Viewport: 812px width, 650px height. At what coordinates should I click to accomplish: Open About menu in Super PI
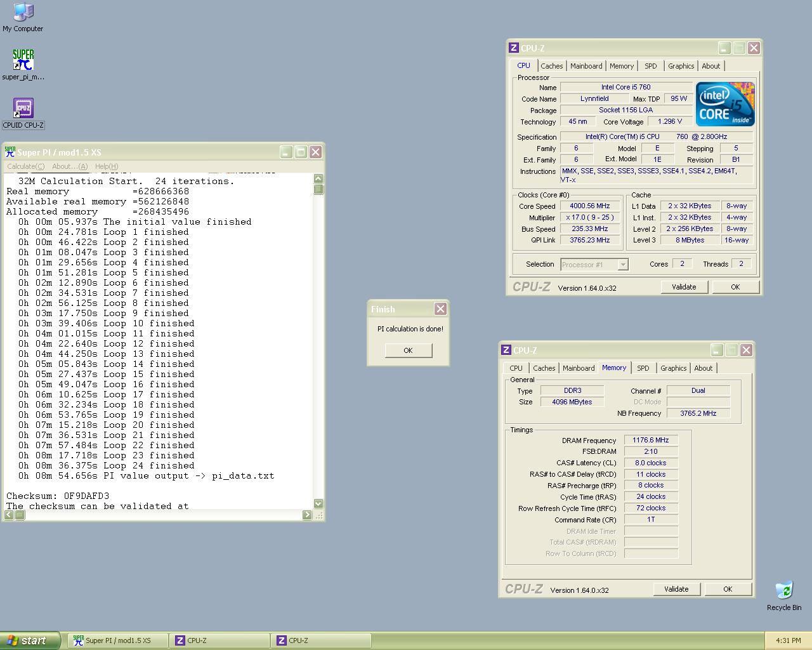coord(70,166)
